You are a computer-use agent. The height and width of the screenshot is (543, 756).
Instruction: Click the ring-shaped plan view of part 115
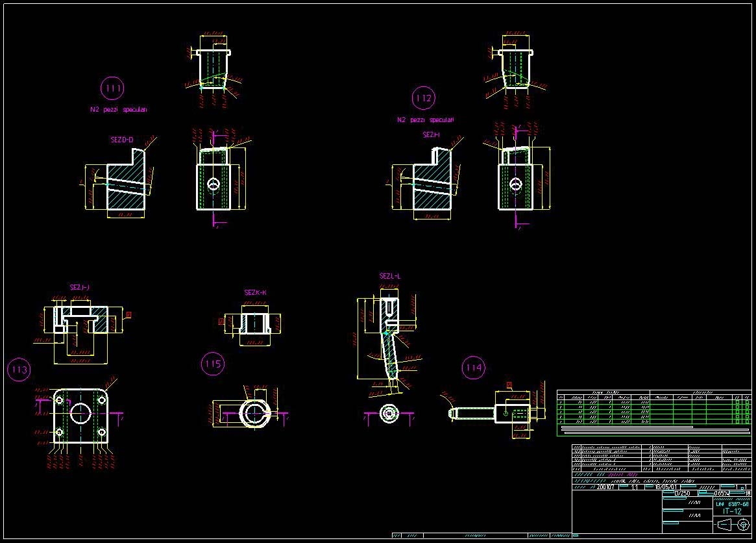(x=253, y=413)
